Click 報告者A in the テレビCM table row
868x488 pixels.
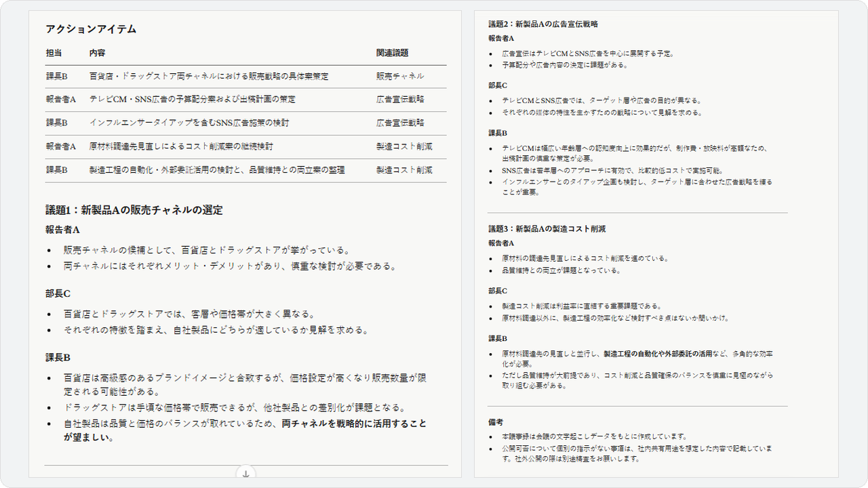tap(61, 100)
